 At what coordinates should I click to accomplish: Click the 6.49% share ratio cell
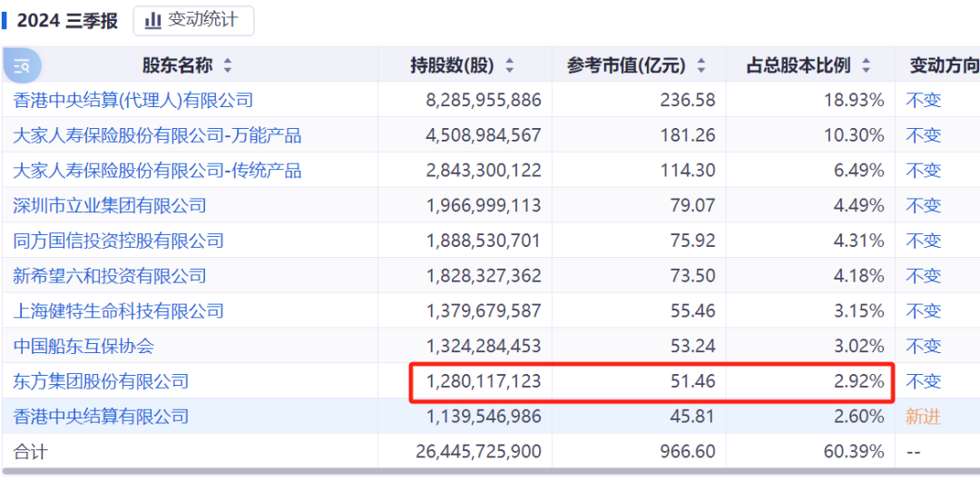point(858,170)
